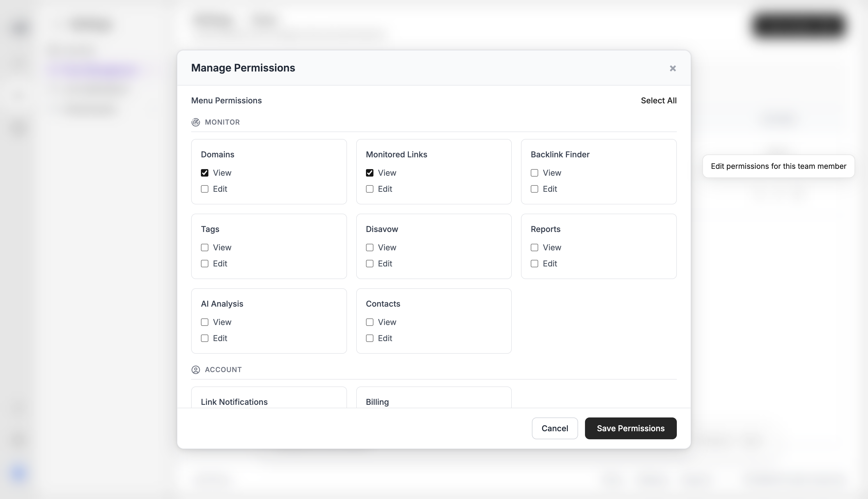Uncheck Domains View permission
This screenshot has height=499, width=868.
pyautogui.click(x=204, y=173)
